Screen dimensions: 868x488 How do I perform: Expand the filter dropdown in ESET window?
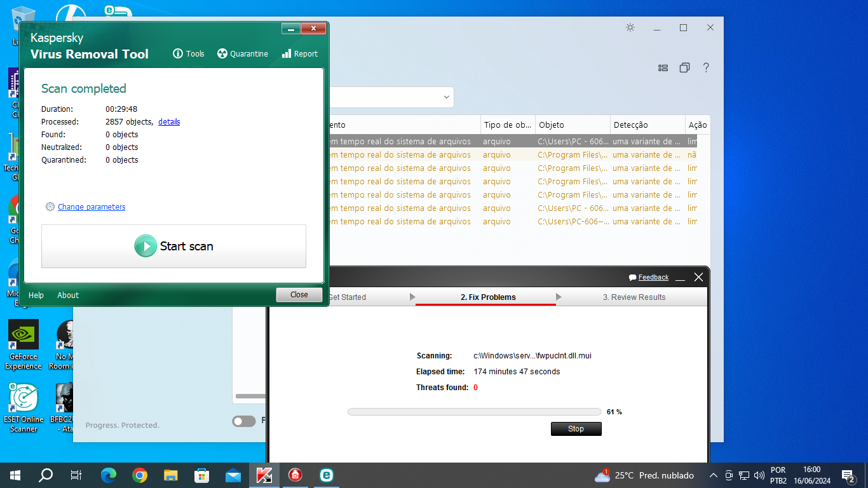tap(447, 97)
